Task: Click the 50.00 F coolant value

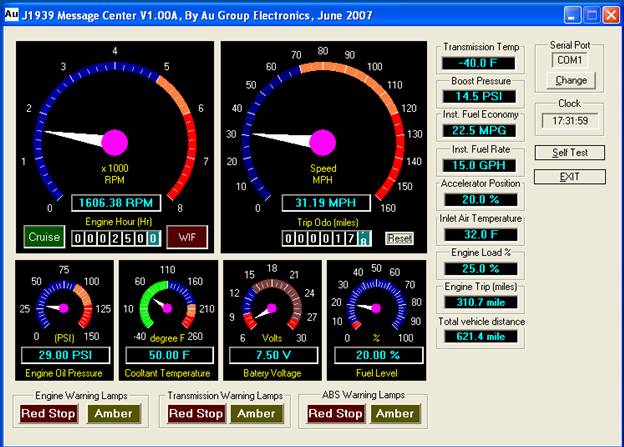Action: click(169, 355)
